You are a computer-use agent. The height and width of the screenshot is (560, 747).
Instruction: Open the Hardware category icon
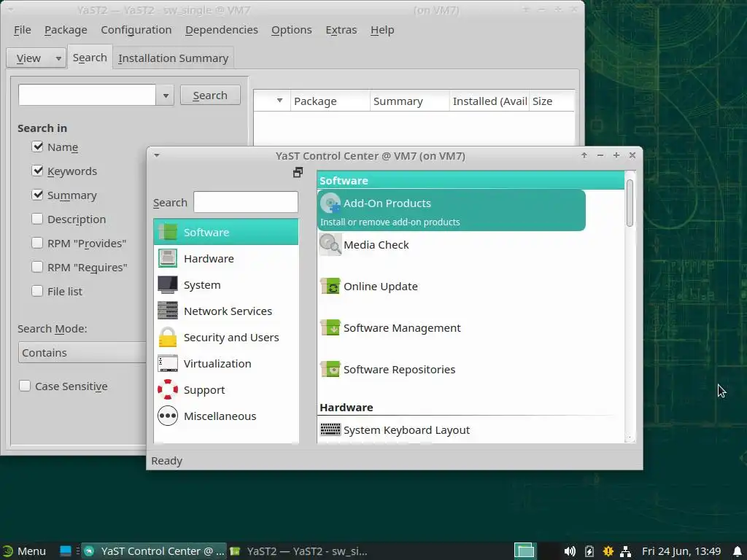click(x=168, y=258)
